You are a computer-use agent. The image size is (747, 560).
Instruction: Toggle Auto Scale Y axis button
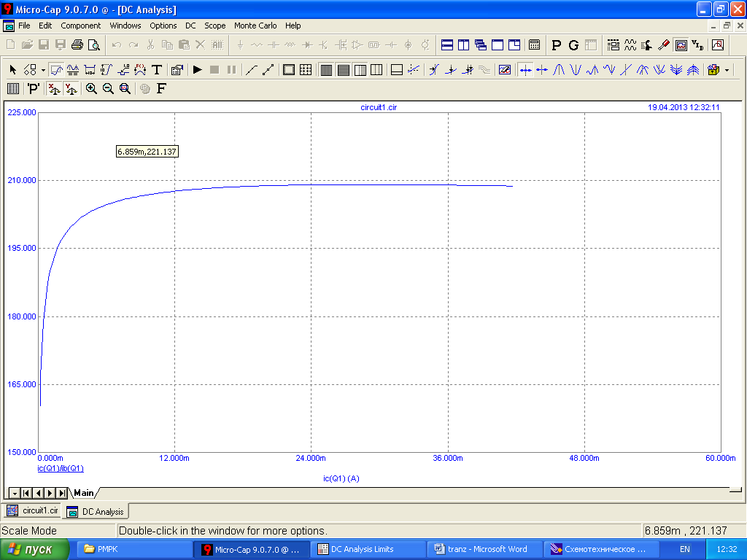click(x=71, y=88)
